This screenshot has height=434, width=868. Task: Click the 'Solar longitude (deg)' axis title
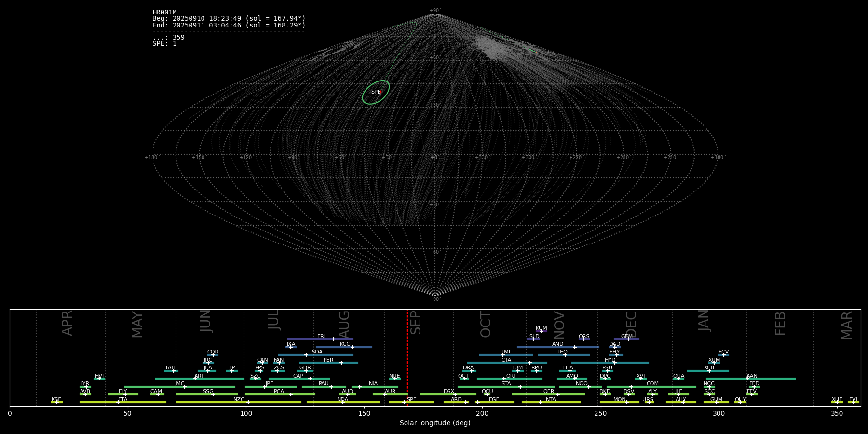coord(435,423)
